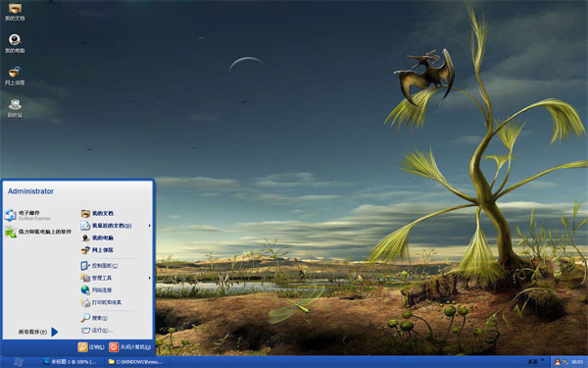Open Network Connections in the Start menu

97,289
